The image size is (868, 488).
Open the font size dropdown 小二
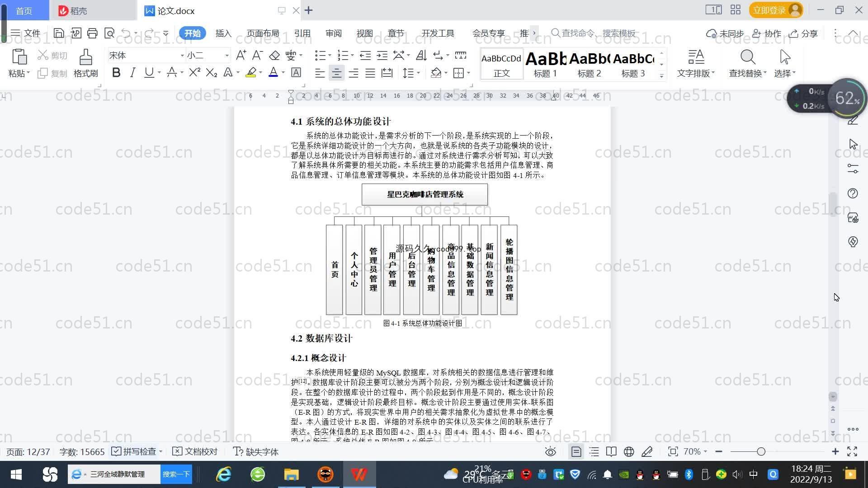click(227, 56)
